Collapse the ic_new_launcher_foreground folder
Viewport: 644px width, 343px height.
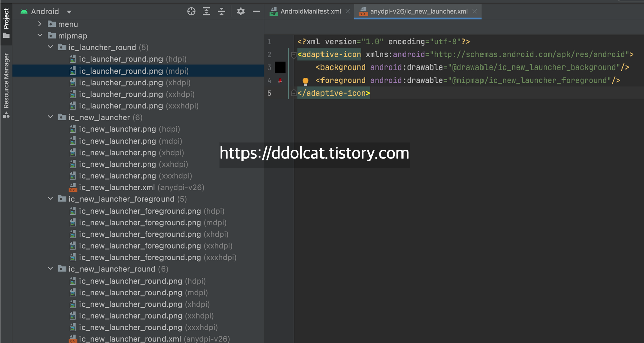click(x=50, y=199)
